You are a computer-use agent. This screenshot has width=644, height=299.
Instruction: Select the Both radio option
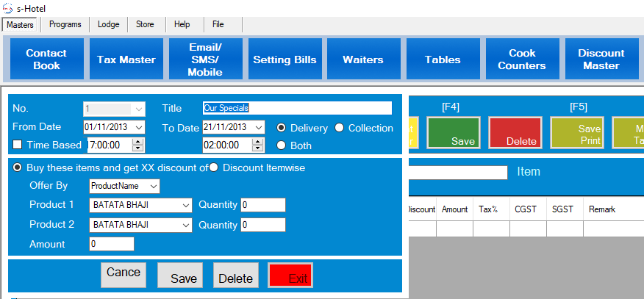(282, 145)
